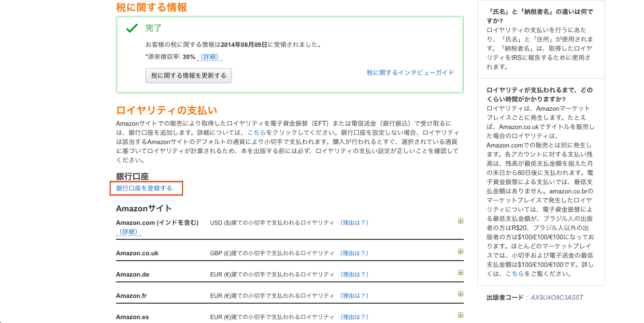Click the 税に関する情報 heading
This screenshot has width=644, height=323.
pos(151,7)
